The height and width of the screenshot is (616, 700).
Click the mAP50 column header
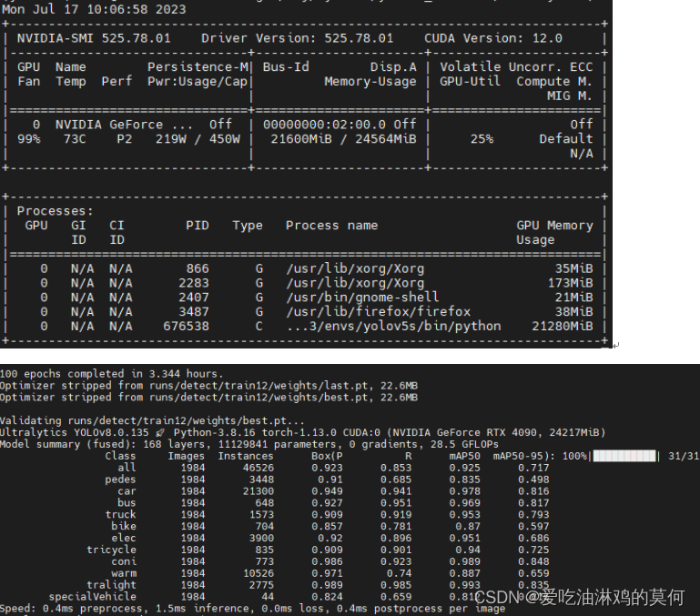465,456
